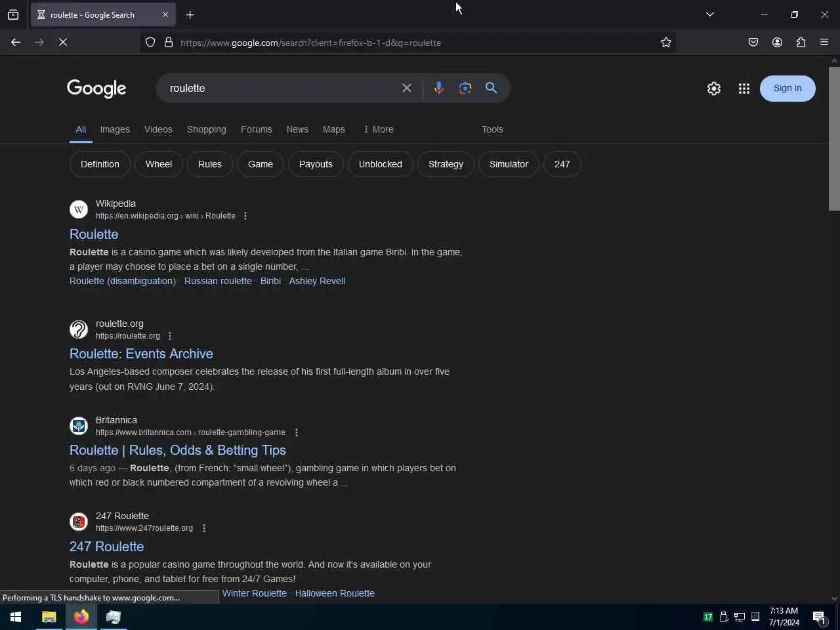Click the Google logo

tap(96, 89)
